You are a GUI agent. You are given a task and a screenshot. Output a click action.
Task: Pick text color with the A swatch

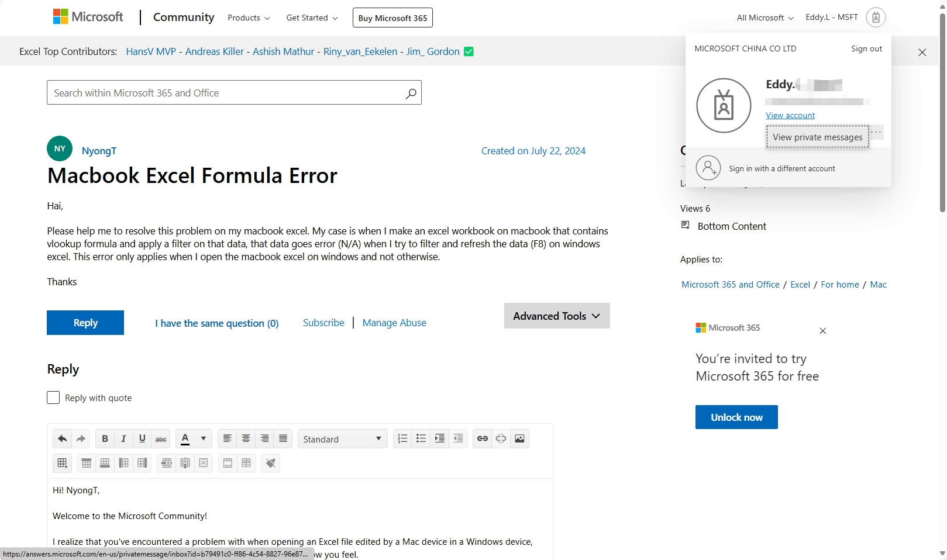pyautogui.click(x=185, y=438)
